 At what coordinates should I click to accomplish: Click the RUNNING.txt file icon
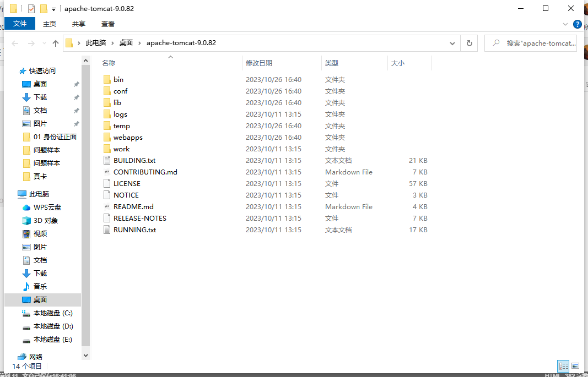click(107, 230)
